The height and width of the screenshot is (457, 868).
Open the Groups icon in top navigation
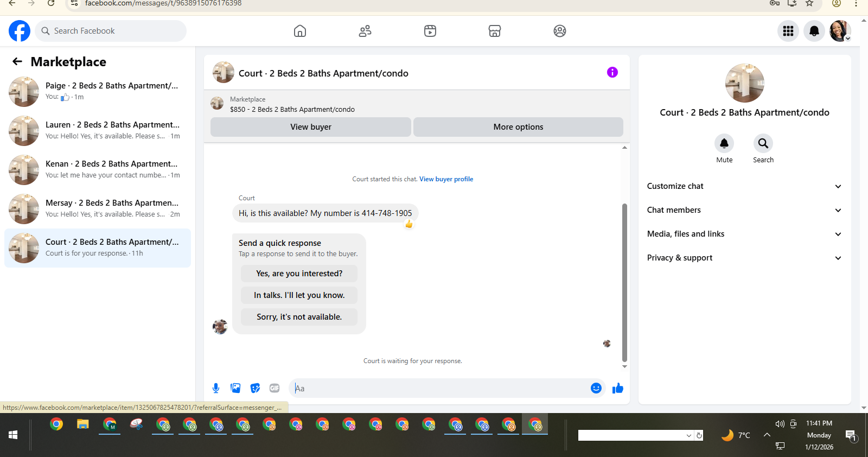tap(560, 31)
